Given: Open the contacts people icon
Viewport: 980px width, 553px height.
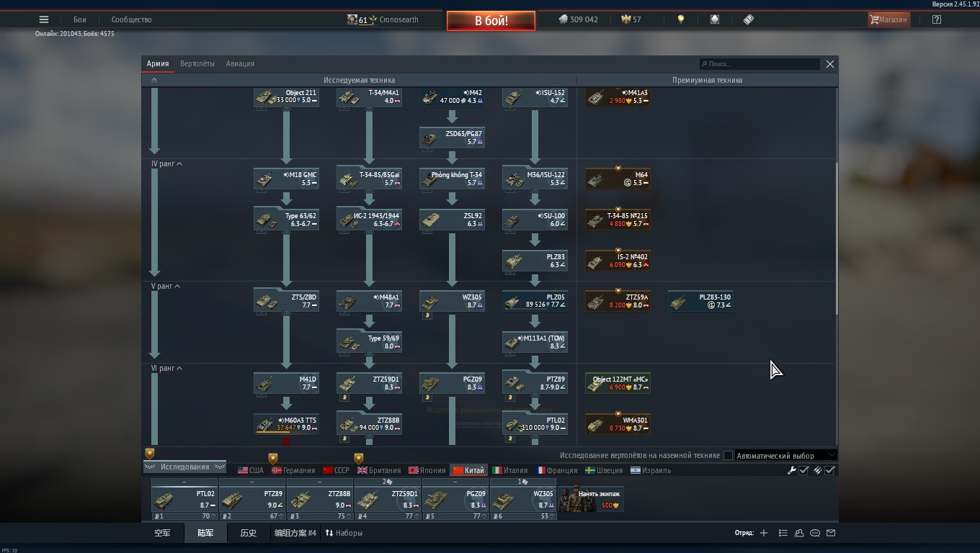Looking at the screenshot, I should click(799, 533).
